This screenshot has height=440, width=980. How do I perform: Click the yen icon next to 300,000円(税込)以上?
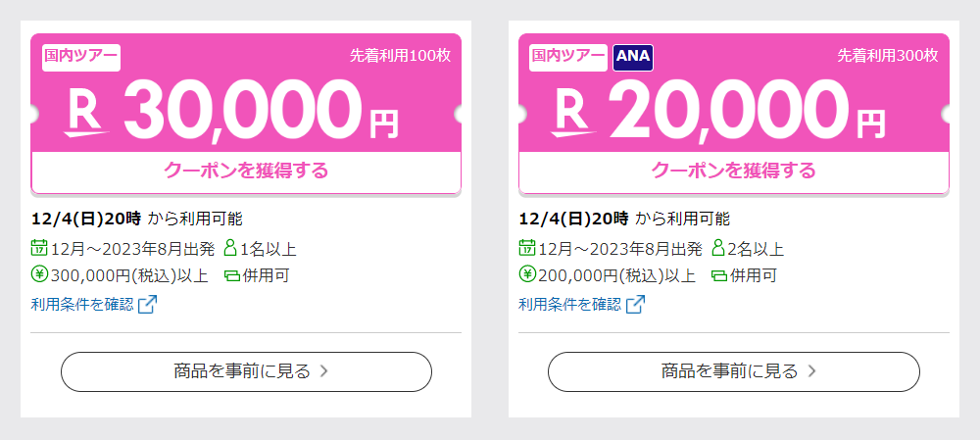39,274
